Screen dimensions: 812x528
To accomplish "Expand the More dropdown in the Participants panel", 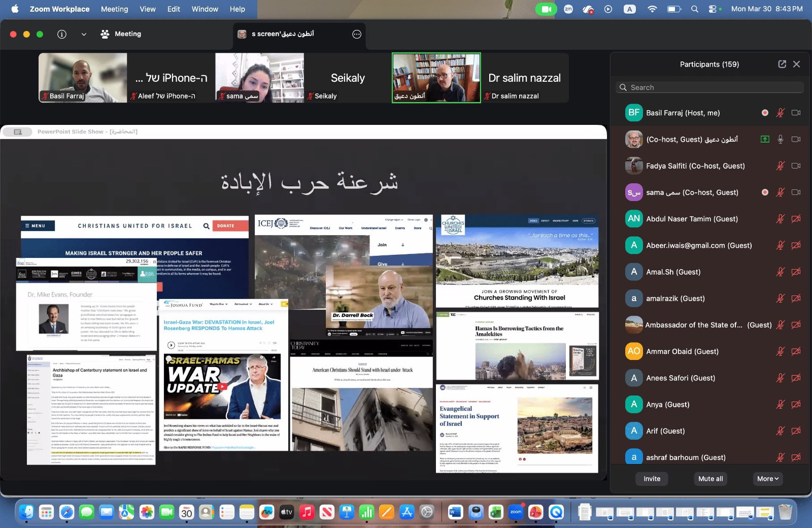I will pos(767,478).
